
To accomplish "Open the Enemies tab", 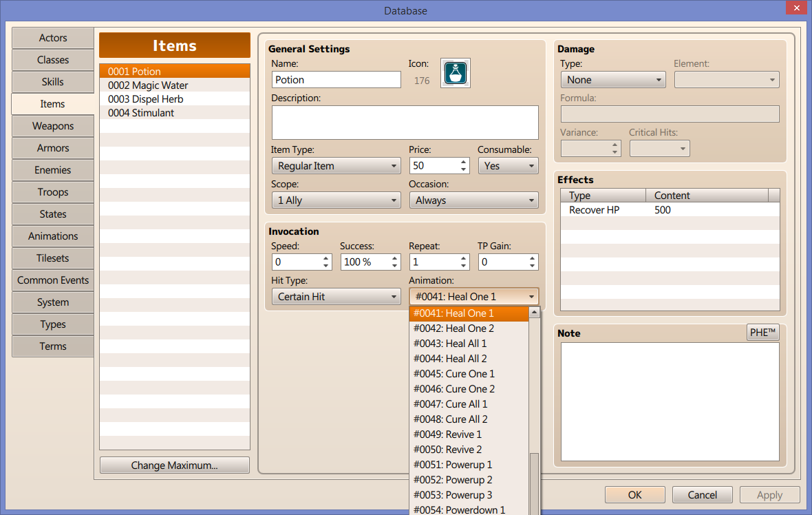I will (x=53, y=170).
